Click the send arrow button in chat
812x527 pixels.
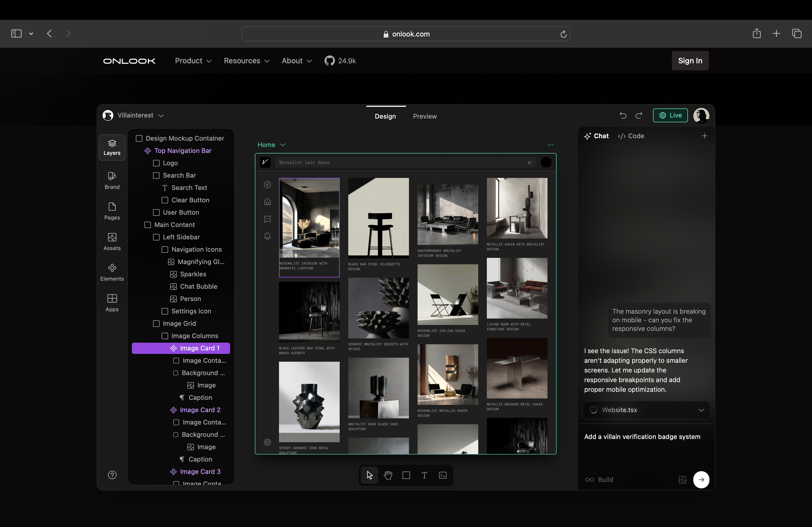point(701,479)
